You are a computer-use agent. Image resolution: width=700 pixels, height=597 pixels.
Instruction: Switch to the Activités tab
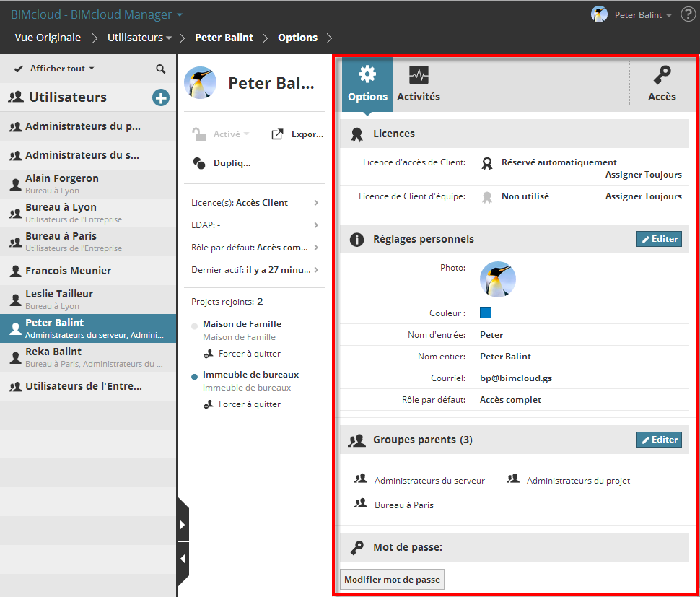(419, 84)
